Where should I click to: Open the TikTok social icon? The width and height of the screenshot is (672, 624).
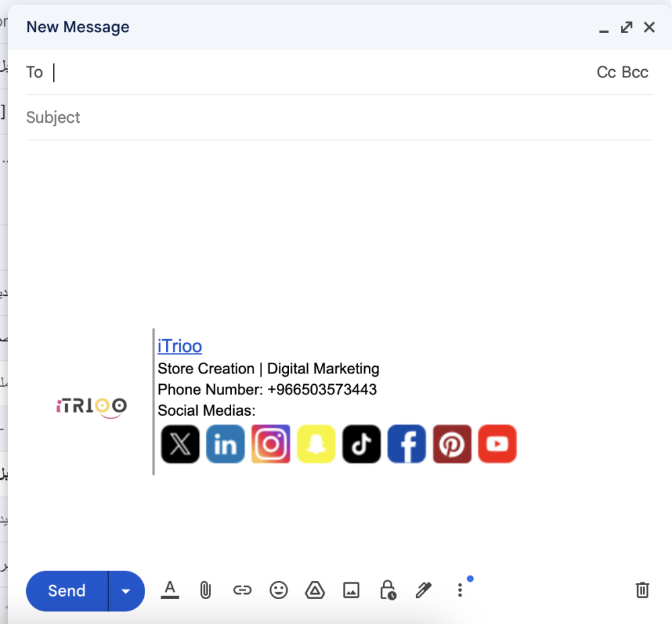[x=362, y=444]
